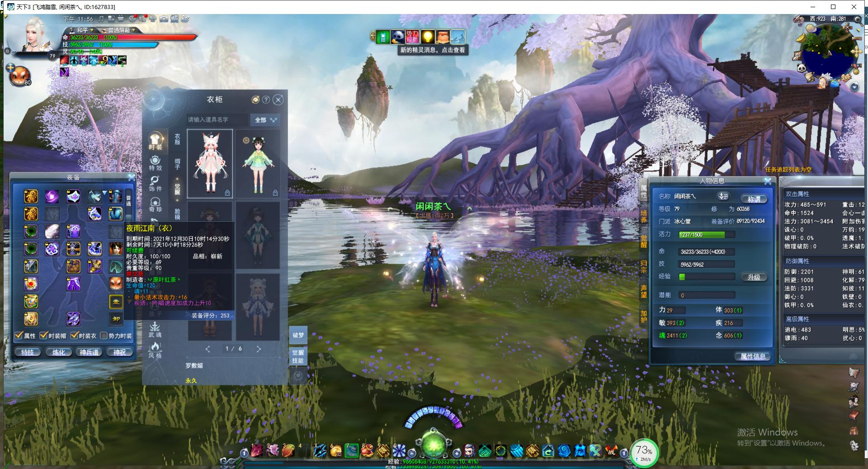The height and width of the screenshot is (469, 868).
Task: Click the 神兵谱 button in equipment panel
Action: (89, 352)
